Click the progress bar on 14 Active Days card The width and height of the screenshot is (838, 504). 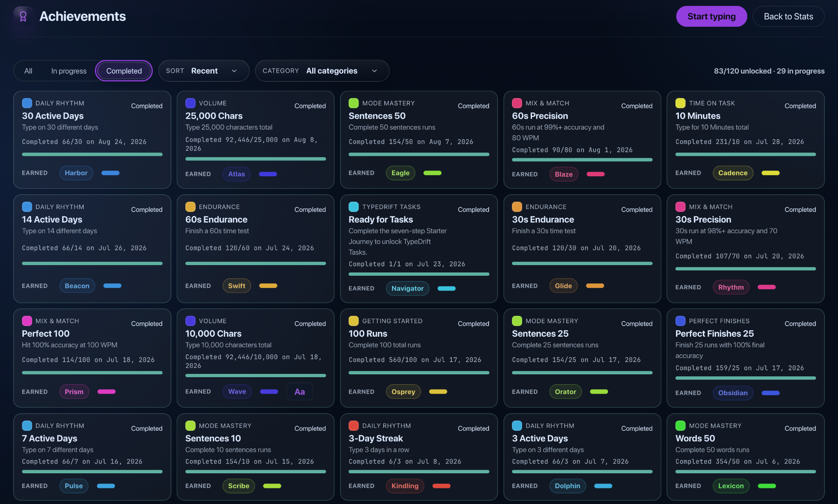coord(92,263)
